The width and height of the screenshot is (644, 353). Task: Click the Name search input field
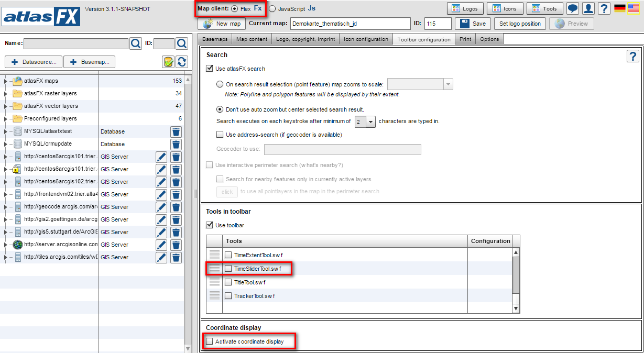[76, 43]
